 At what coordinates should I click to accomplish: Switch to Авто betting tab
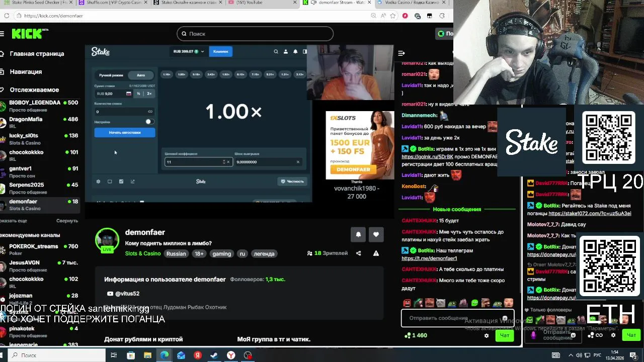point(141,75)
